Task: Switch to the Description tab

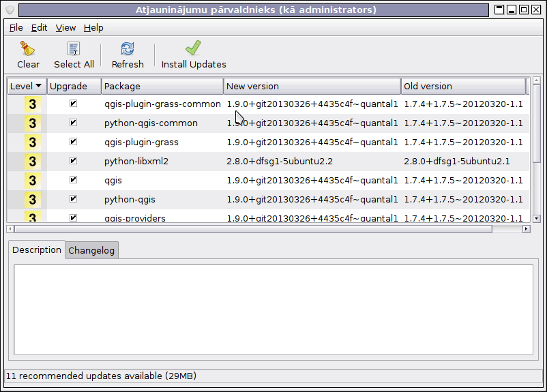Action: (37, 250)
